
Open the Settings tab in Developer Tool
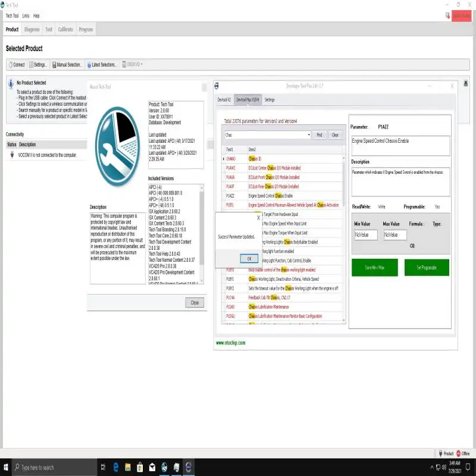[270, 99]
